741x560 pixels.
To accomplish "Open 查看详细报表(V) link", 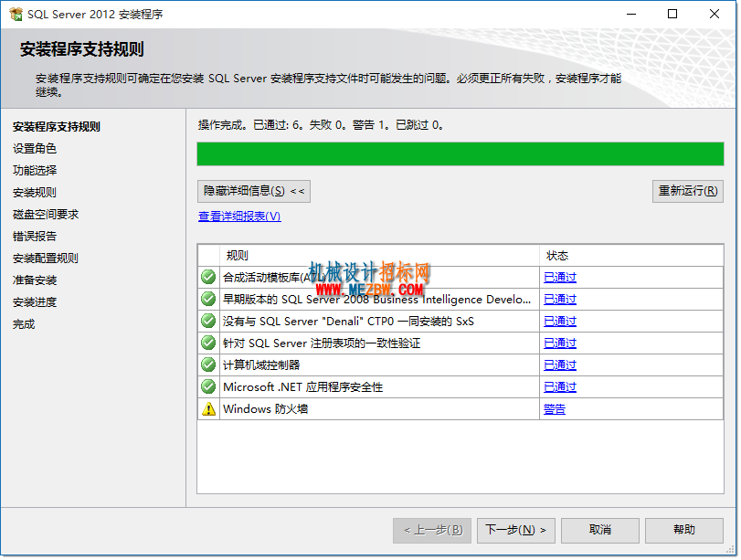I will (x=239, y=217).
